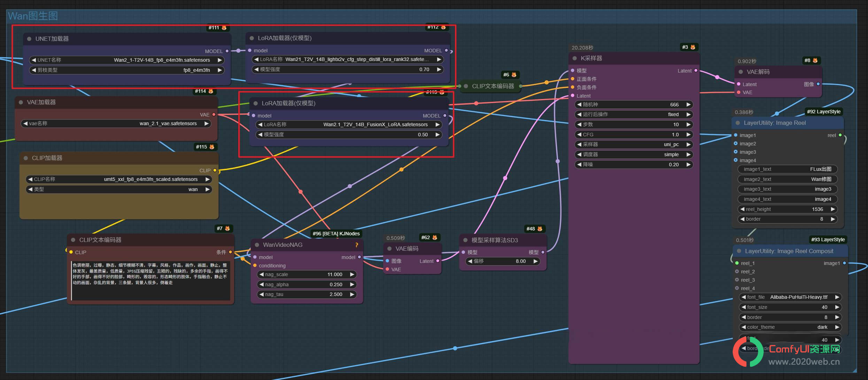Click the K采样器 Latent output socket
Viewport: 868px width, 380px height.
click(696, 70)
